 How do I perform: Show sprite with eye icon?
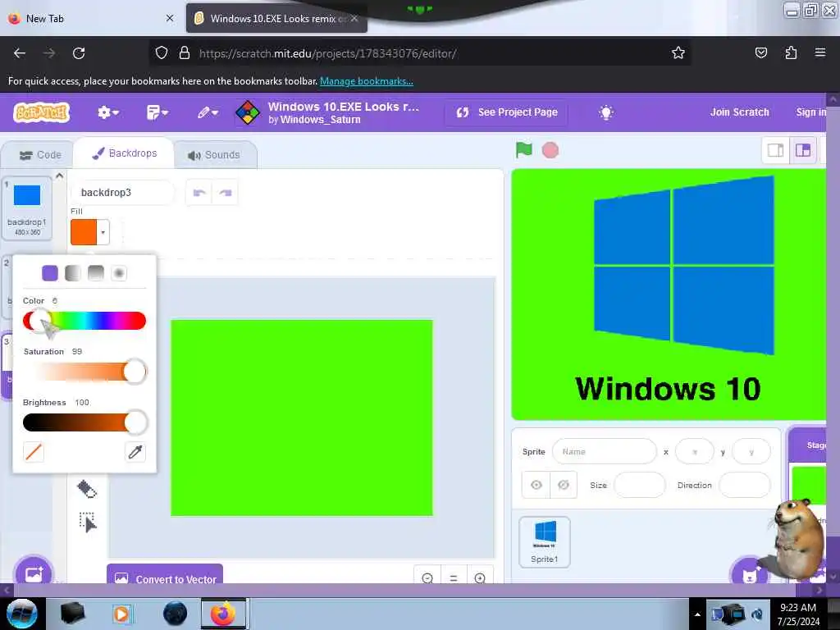536,485
